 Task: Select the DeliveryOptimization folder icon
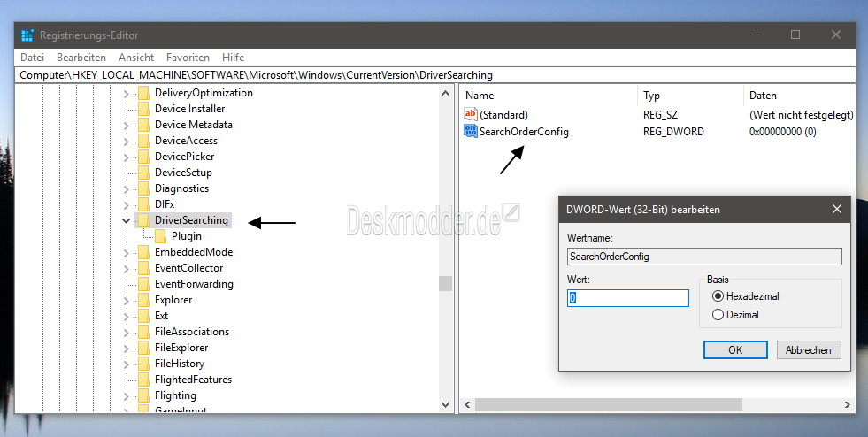(x=143, y=93)
